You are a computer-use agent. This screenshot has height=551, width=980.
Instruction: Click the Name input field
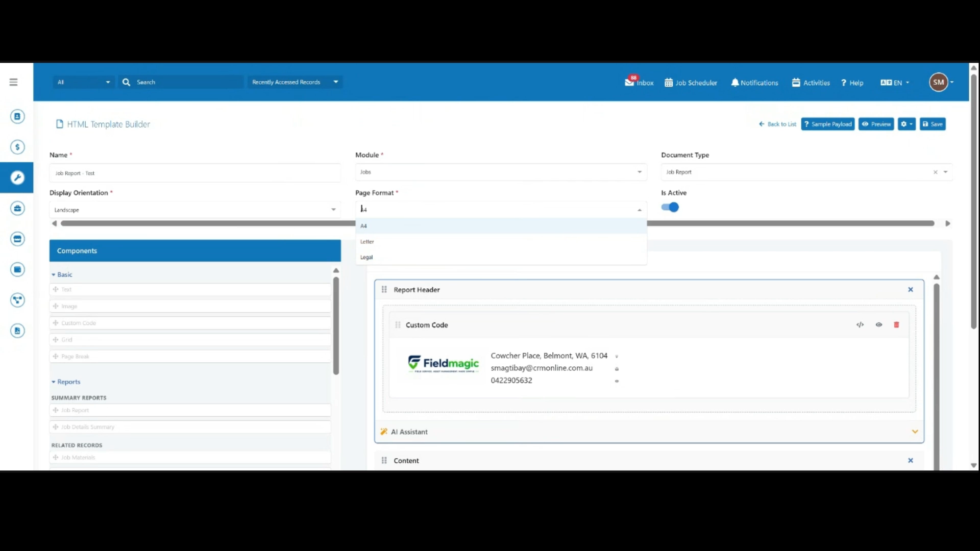coord(194,173)
